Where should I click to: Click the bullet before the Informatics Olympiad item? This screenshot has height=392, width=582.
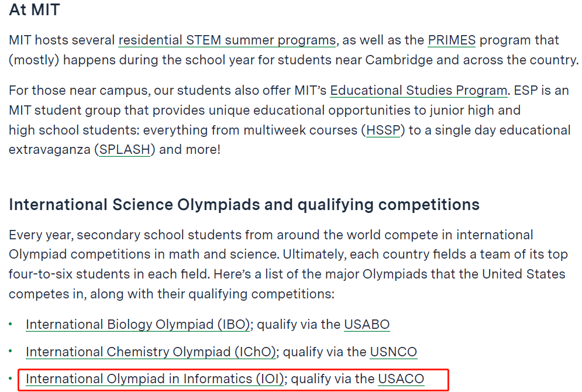click(x=11, y=379)
